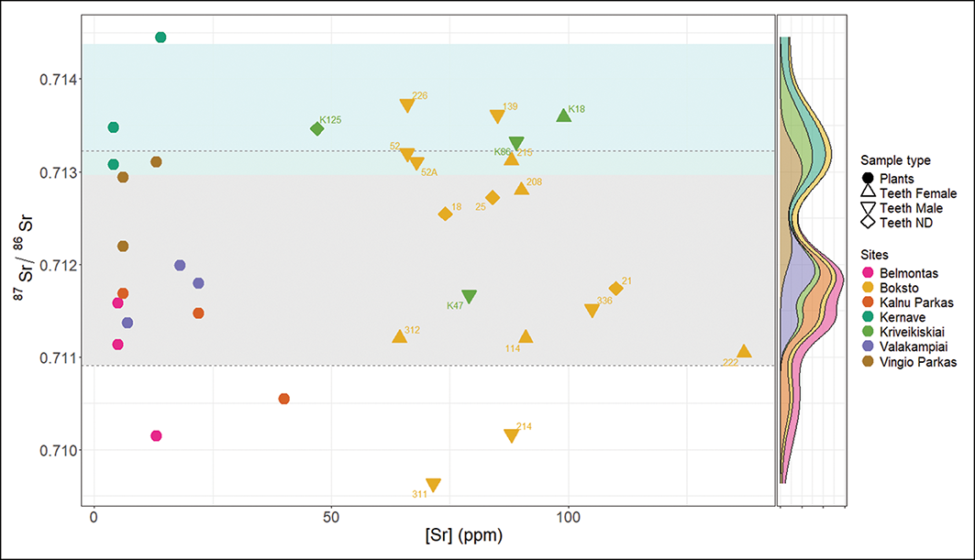
Task: Click the Teeth Male inverted triangle symbol
Action: pos(868,209)
